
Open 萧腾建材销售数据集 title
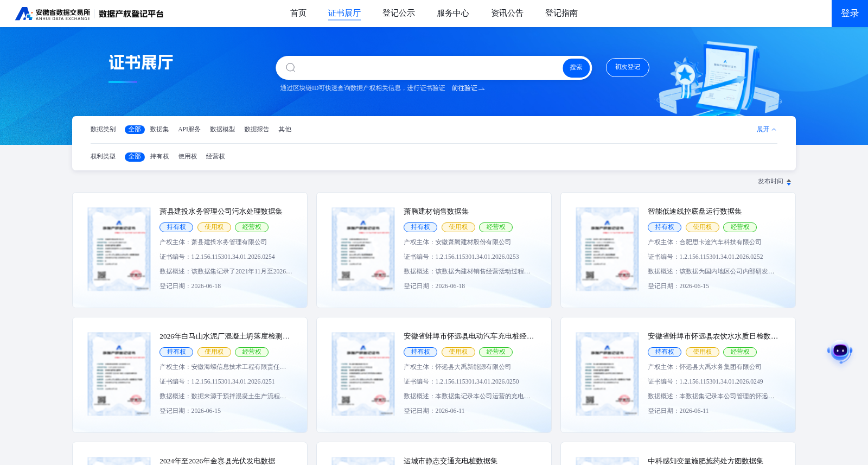click(436, 212)
